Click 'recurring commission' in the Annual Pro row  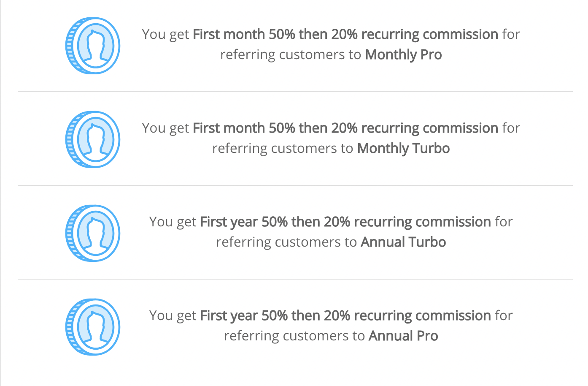point(423,316)
